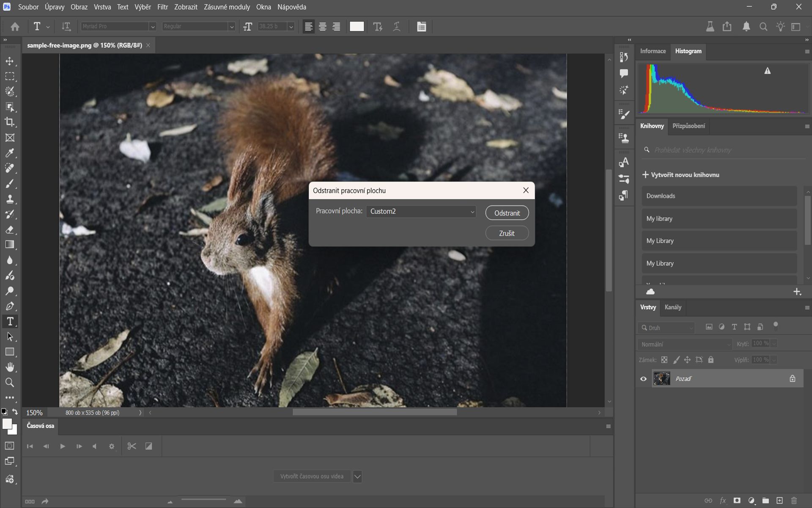Enable lock transparent pixels for the layer

tap(664, 359)
